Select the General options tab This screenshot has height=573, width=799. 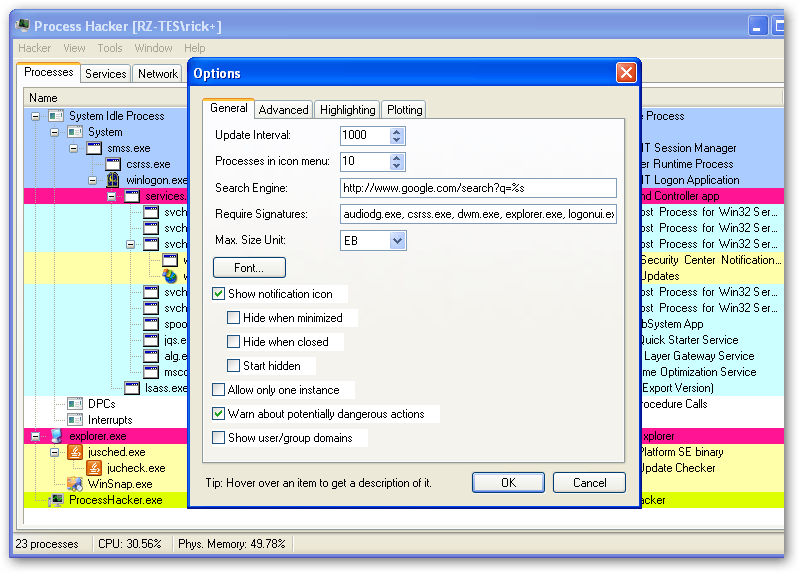pyautogui.click(x=229, y=108)
